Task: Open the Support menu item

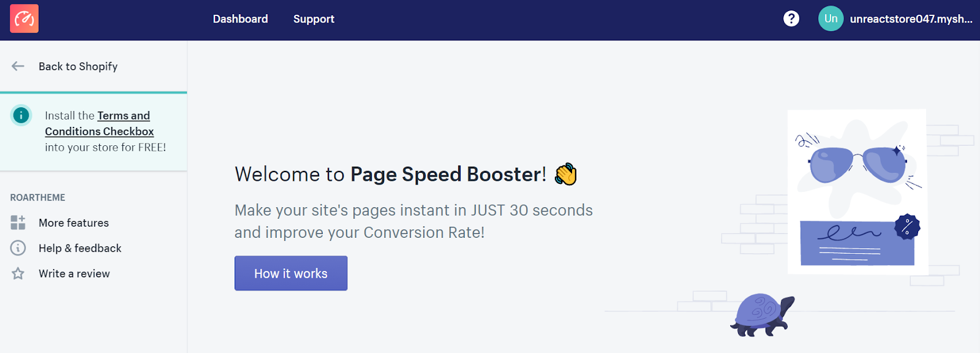Action: pos(314,19)
